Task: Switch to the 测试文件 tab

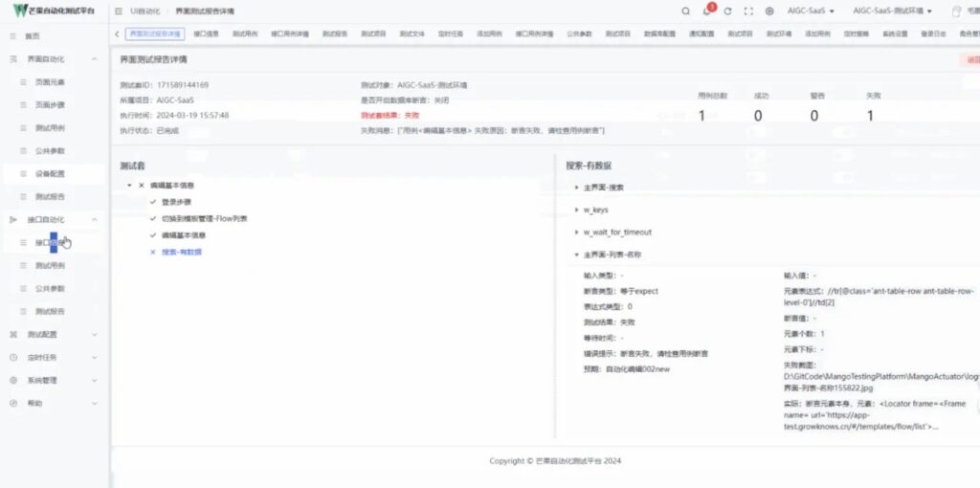Action: tap(412, 33)
